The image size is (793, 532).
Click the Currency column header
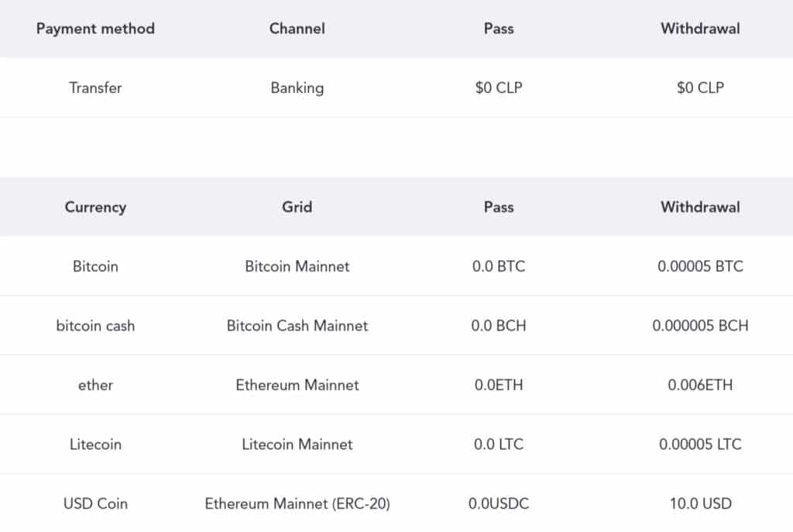click(95, 207)
